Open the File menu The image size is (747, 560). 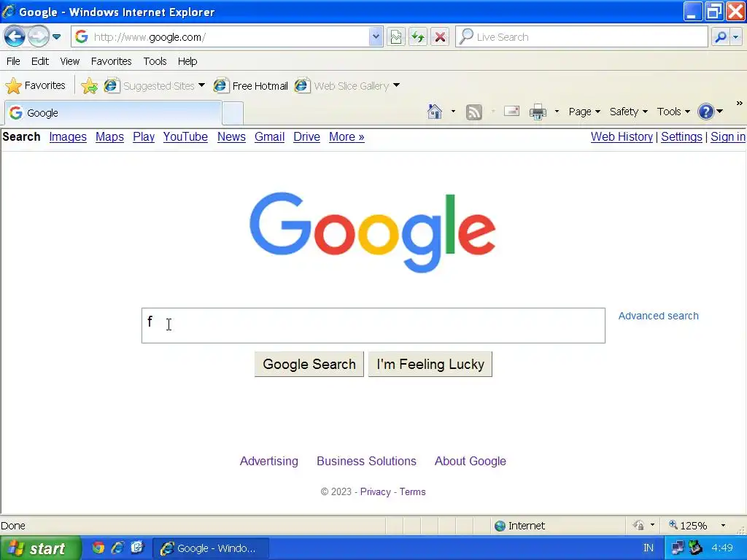[x=13, y=61]
